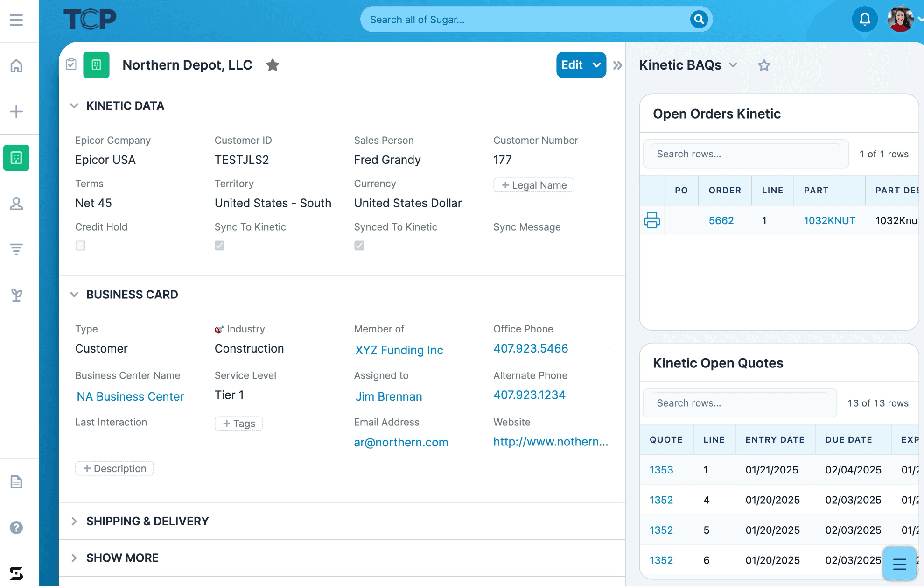Favorite the Kinetic BAQs dashboard star
Image resolution: width=924 pixels, height=586 pixels.
pyautogui.click(x=764, y=65)
